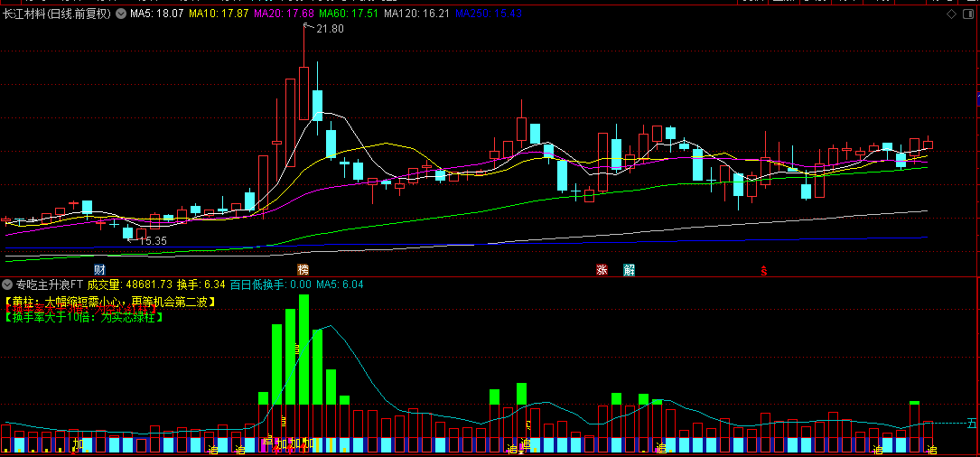The image size is (980, 457).
Task: Click the 五 label at dashed line end
Action: 972,424
